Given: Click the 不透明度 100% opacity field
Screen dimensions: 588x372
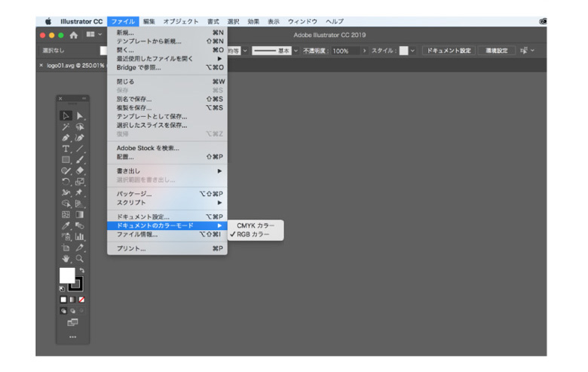Looking at the screenshot, I should pyautogui.click(x=346, y=51).
